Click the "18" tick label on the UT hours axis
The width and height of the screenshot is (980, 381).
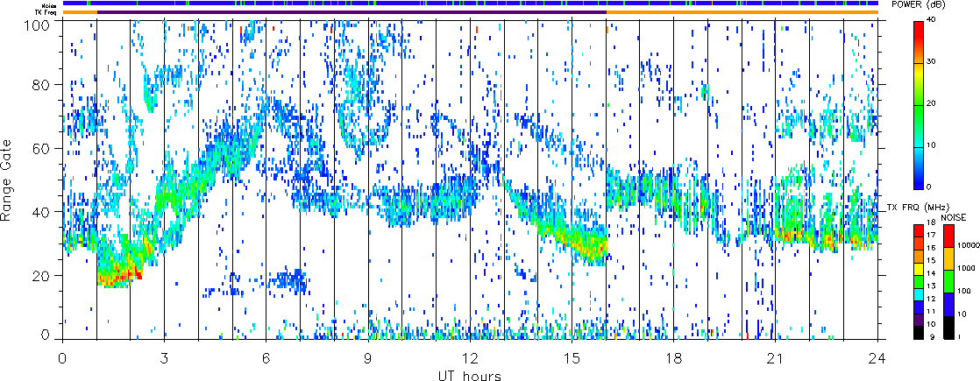(x=674, y=358)
